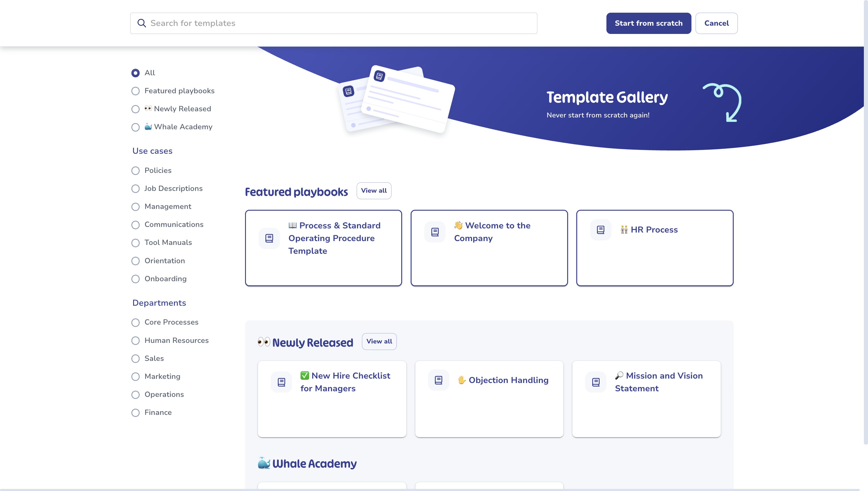The height and width of the screenshot is (491, 868).
Task: Click the Start from scratch button
Action: pos(648,23)
